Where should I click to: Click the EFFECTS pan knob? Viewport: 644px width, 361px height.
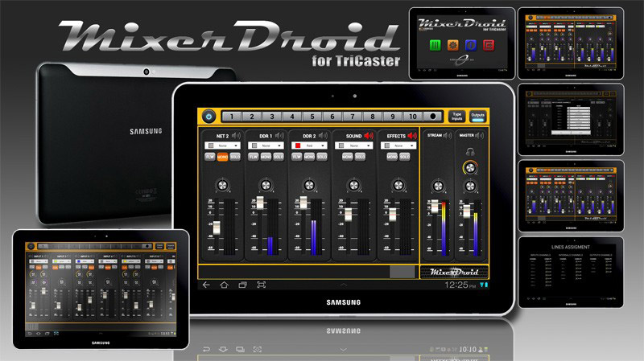(x=398, y=186)
